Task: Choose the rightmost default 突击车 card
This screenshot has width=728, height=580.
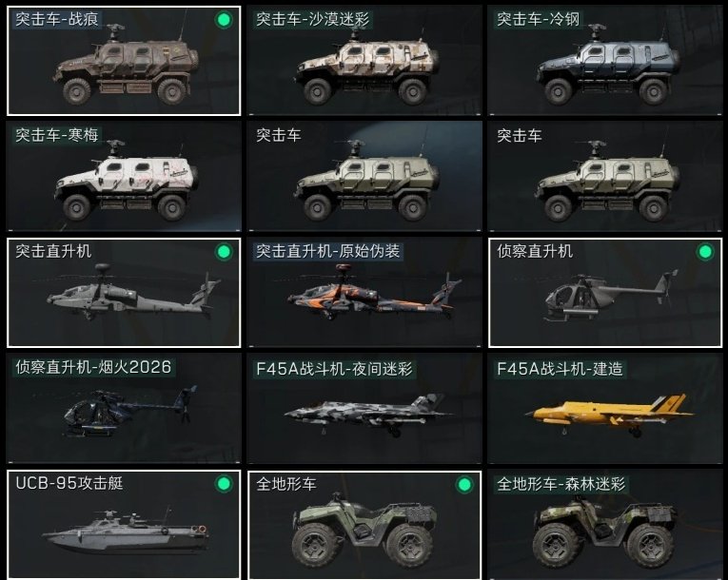Action: (x=605, y=176)
